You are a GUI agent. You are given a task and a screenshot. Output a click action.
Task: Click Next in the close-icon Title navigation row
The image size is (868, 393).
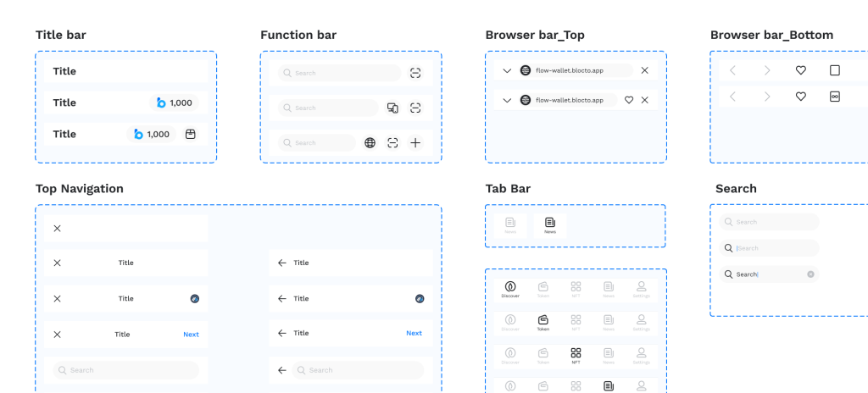(191, 335)
